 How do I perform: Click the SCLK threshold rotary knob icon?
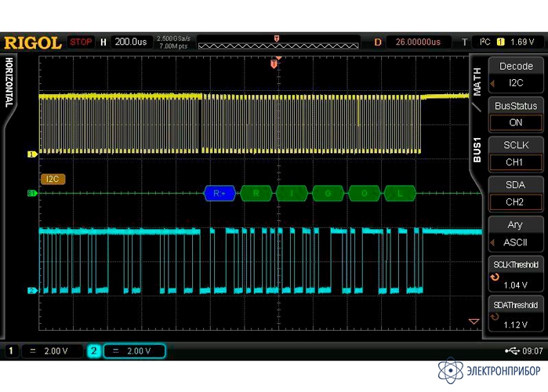click(495, 277)
